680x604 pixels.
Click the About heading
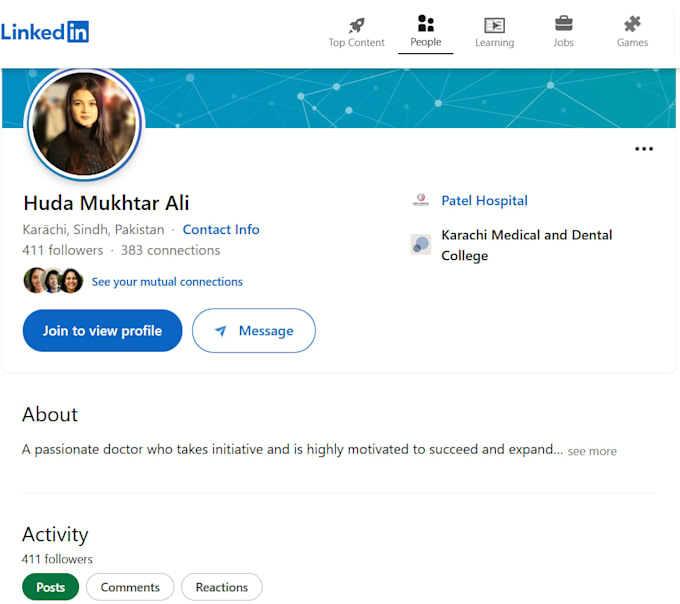[50, 415]
